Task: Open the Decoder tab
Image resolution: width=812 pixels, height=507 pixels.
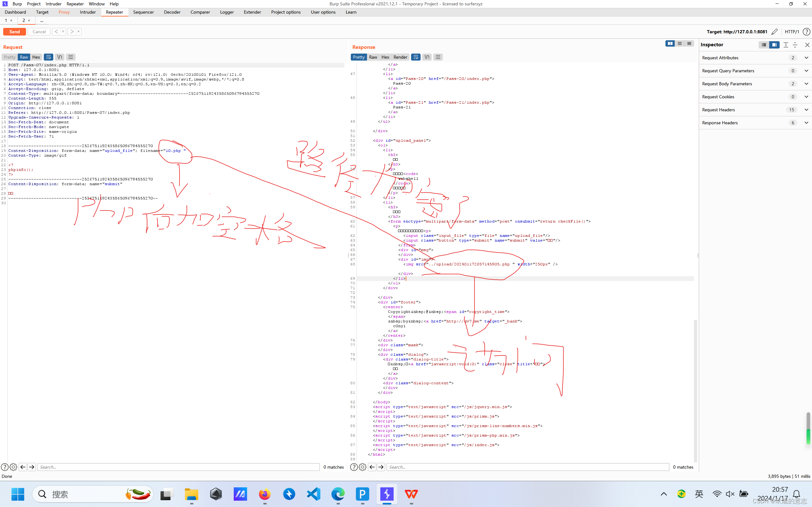Action: pos(172,12)
